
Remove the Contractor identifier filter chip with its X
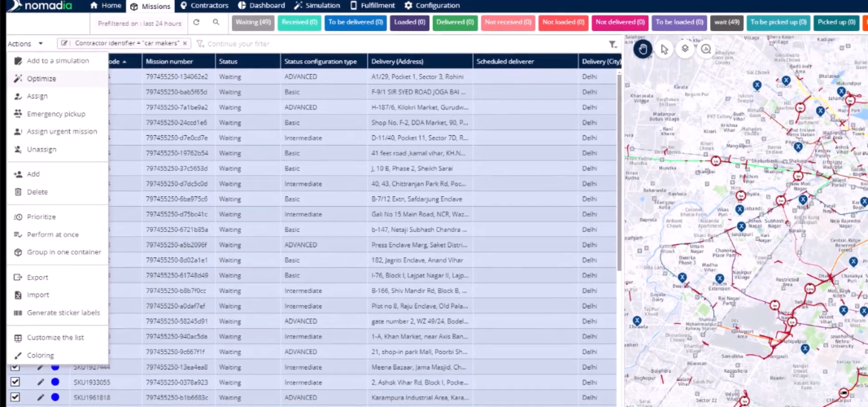pyautogui.click(x=185, y=43)
